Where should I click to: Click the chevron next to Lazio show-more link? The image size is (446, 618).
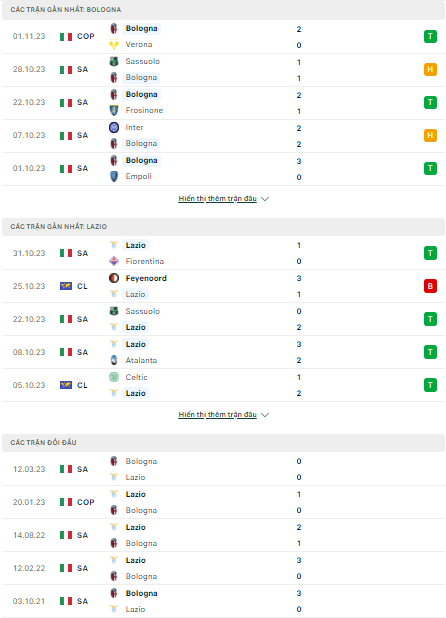pyautogui.click(x=265, y=415)
